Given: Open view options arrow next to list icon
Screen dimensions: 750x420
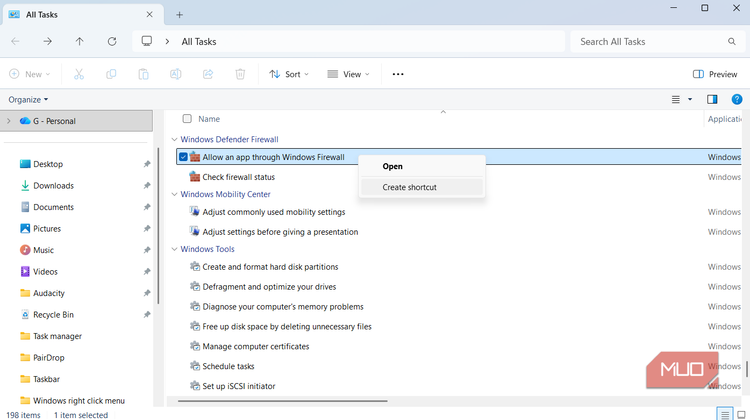Looking at the screenshot, I should pyautogui.click(x=690, y=99).
